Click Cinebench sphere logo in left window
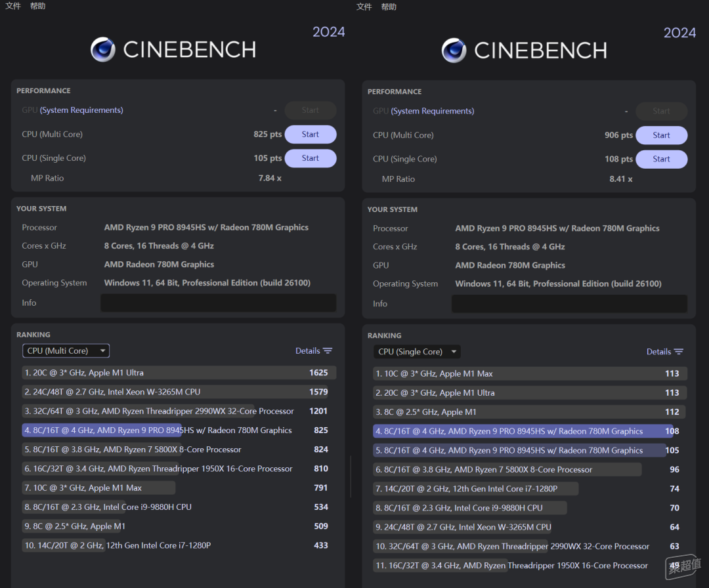 [102, 49]
